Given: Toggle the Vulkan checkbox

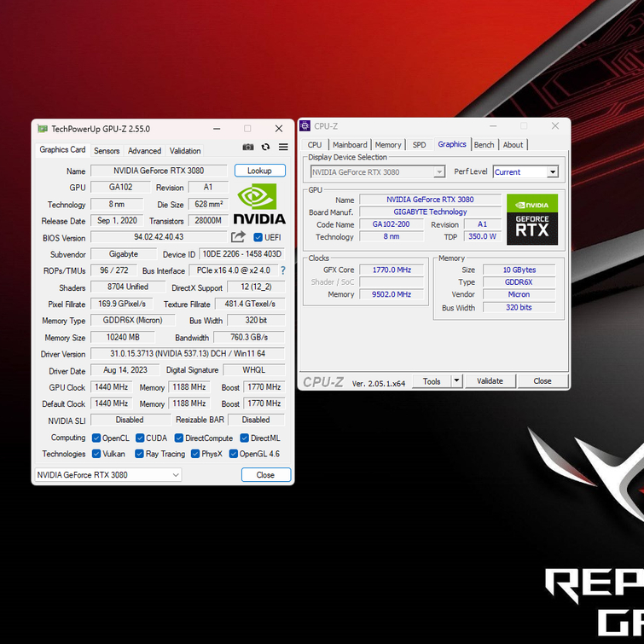Looking at the screenshot, I should coord(96,454).
